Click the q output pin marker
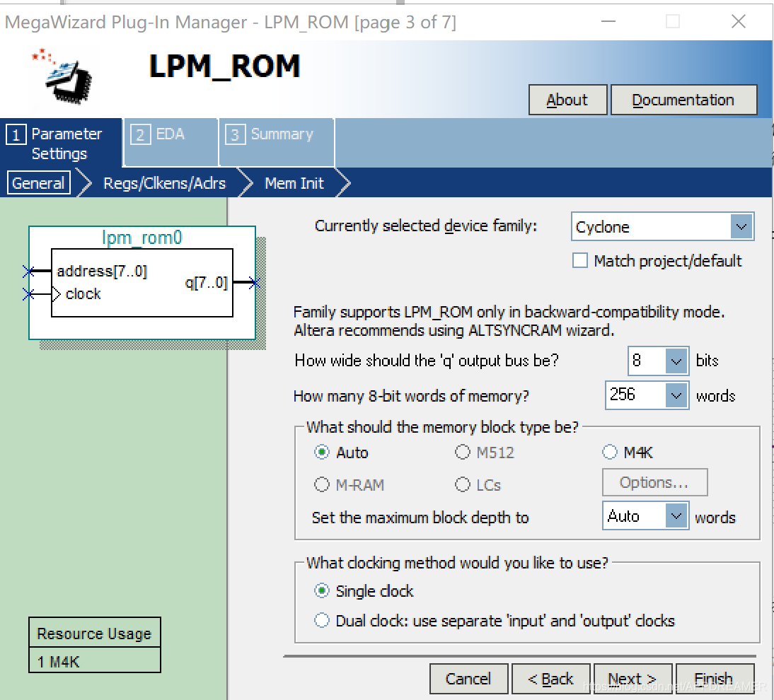The image size is (774, 700). 254,282
